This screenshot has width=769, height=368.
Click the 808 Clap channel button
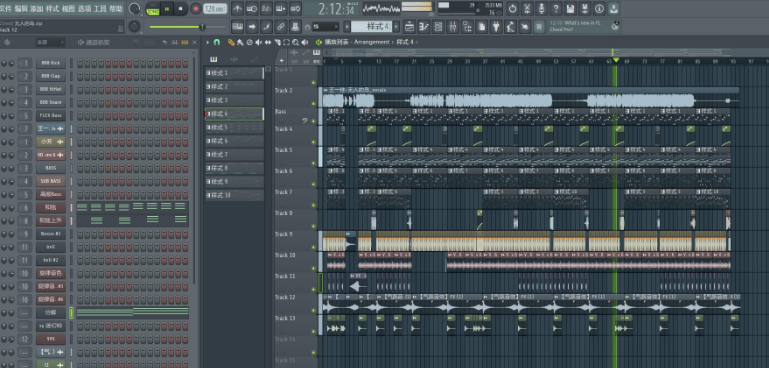51,77
